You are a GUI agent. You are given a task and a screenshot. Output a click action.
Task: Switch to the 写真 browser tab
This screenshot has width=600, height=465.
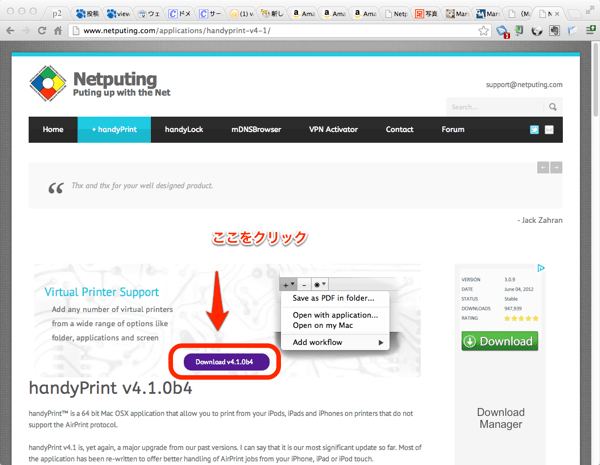pyautogui.click(x=426, y=14)
